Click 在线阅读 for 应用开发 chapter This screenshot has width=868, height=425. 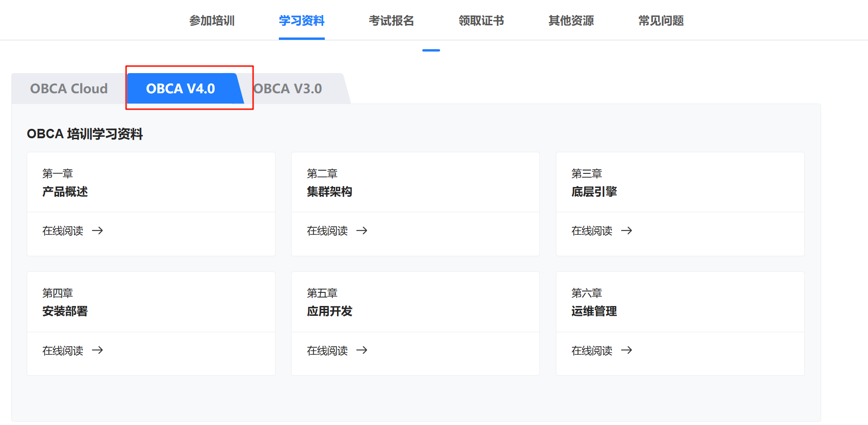(327, 350)
